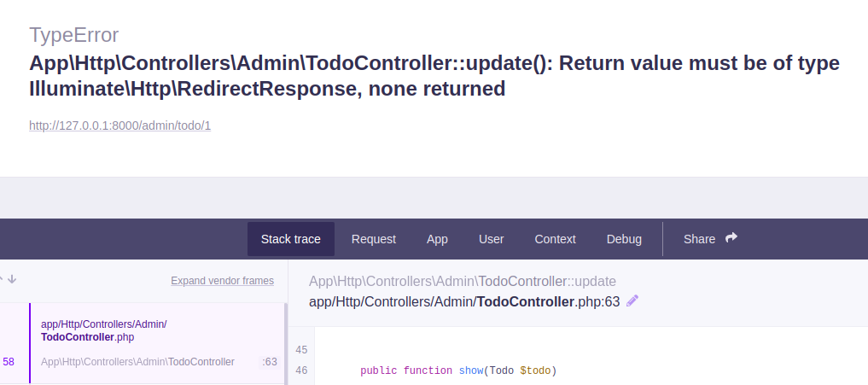The width and height of the screenshot is (868, 385).
Task: Open the Stack trace tab
Action: tap(291, 239)
